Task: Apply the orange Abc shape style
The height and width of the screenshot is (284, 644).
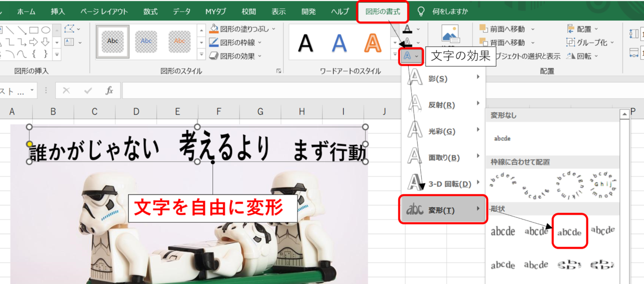Action: click(179, 41)
